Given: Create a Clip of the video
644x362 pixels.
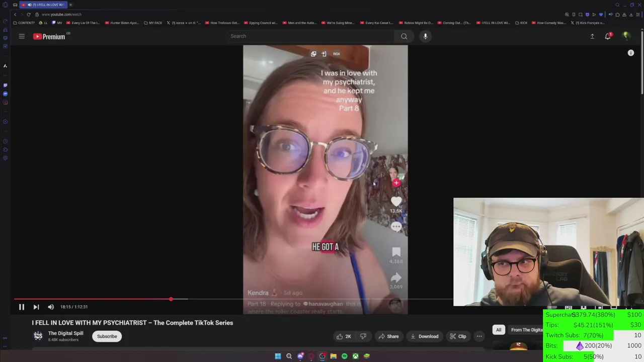Looking at the screenshot, I should click(458, 336).
